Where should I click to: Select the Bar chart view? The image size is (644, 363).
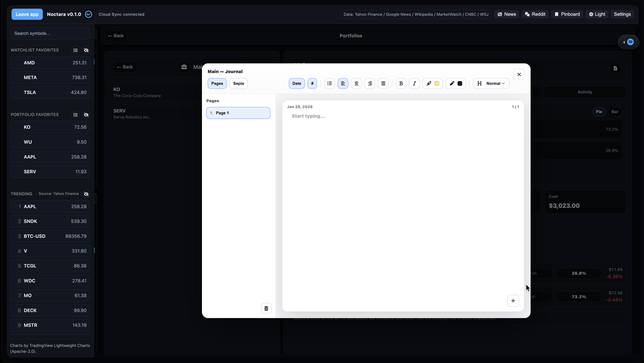(615, 112)
